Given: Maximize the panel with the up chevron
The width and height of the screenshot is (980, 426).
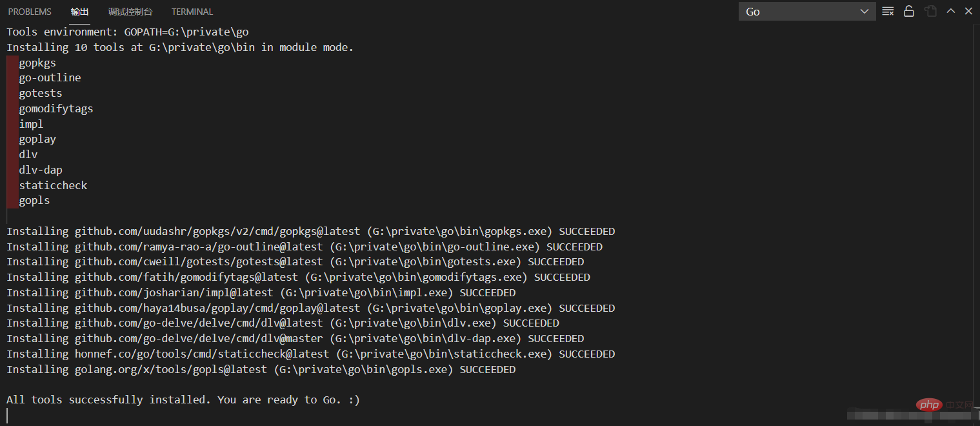Looking at the screenshot, I should pos(950,12).
